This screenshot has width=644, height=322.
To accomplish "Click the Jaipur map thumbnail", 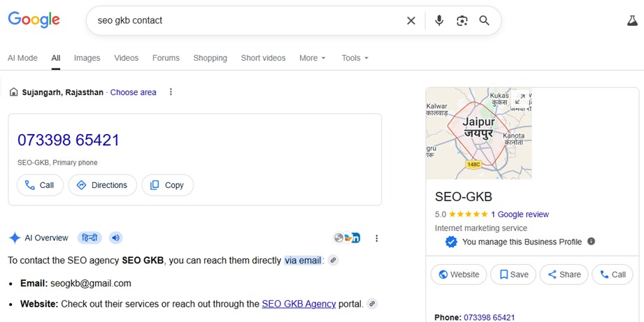I will click(479, 133).
